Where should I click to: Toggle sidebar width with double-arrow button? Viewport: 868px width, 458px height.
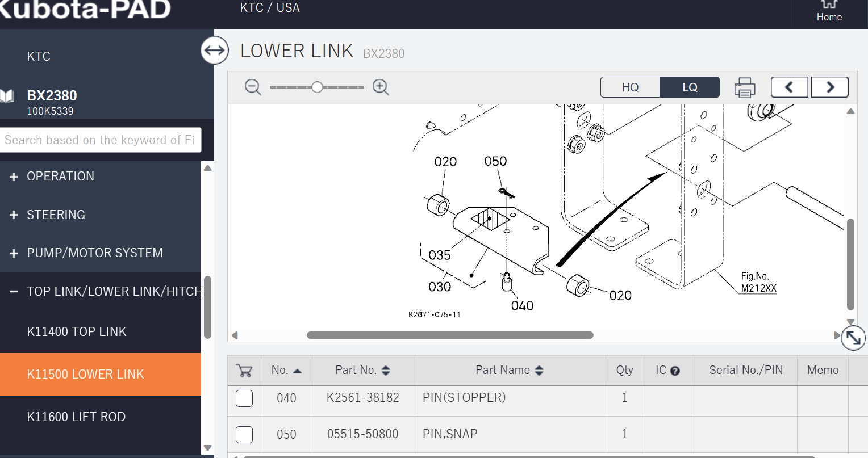[x=215, y=51]
